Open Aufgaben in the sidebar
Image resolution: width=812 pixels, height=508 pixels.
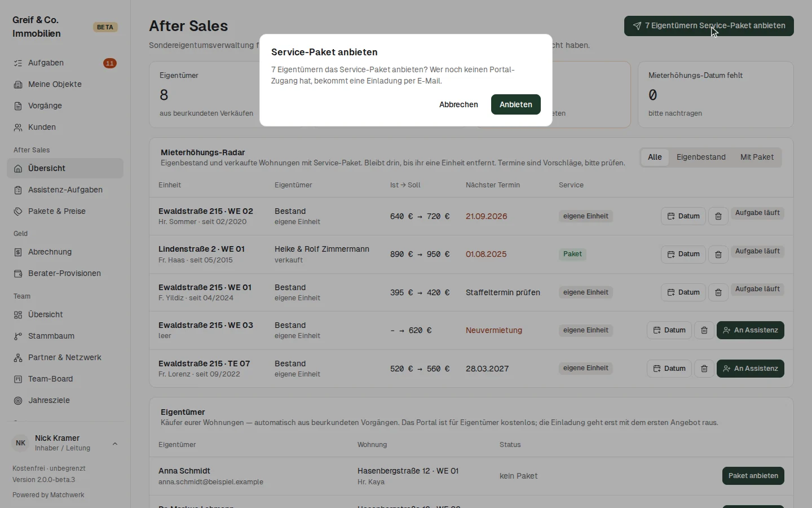pos(65,63)
